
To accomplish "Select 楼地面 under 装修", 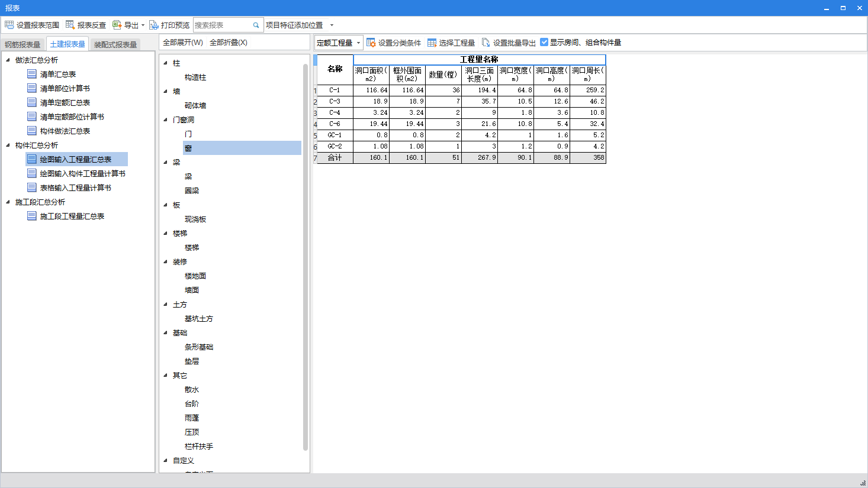I will (195, 276).
